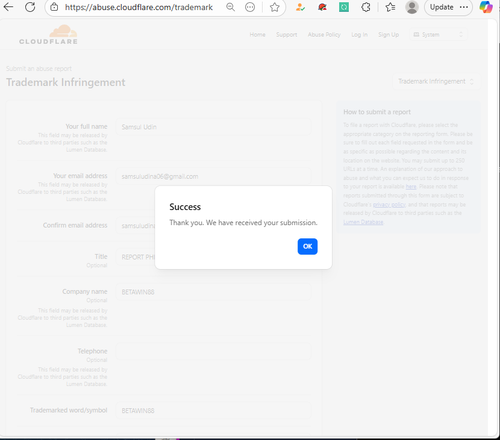Click the 'Trademark Infringement' page heading
The width and height of the screenshot is (500, 440).
pos(66,82)
